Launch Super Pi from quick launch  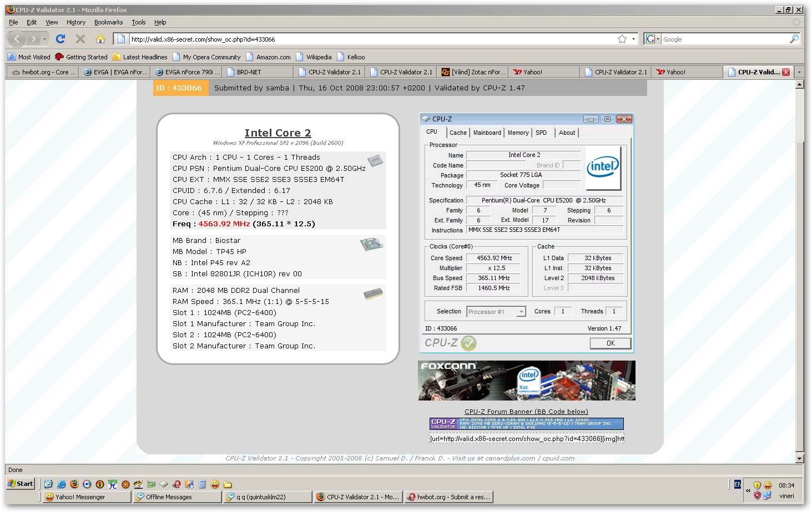coord(113,484)
